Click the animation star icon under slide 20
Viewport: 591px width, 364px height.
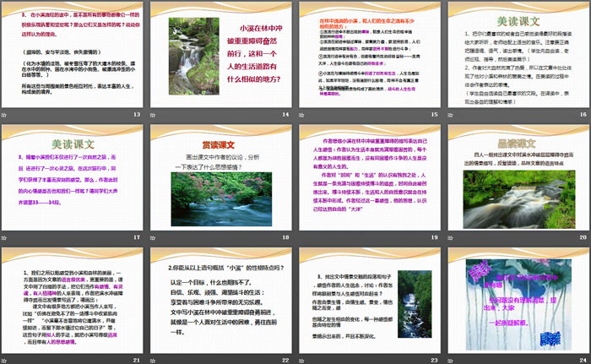[449, 237]
